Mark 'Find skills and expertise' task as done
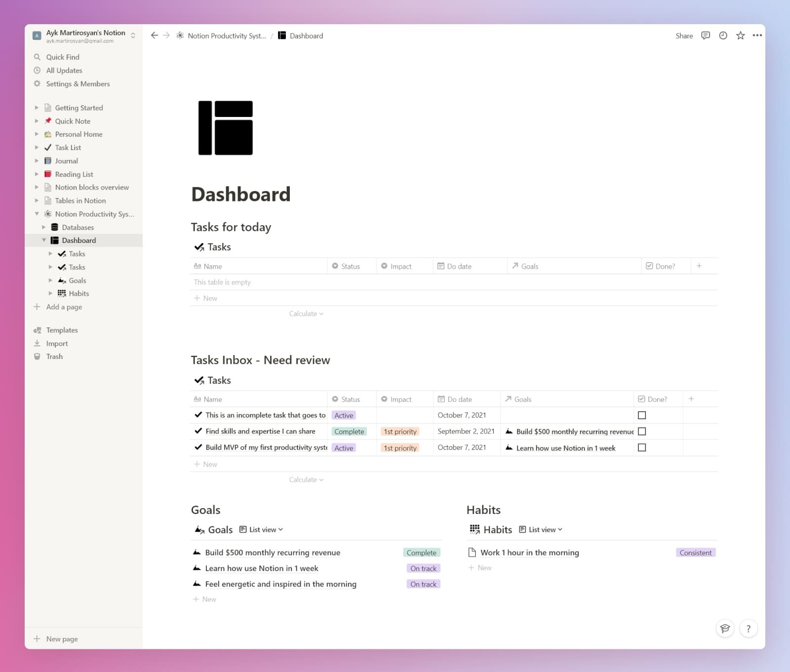Screen dimensions: 790x672 tap(641, 431)
